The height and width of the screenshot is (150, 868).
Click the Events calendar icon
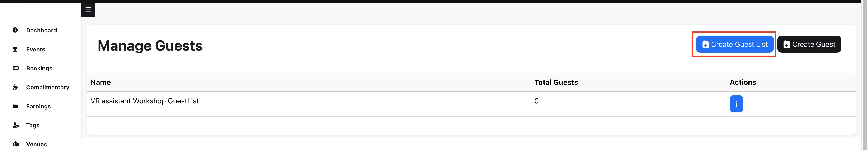point(15,49)
